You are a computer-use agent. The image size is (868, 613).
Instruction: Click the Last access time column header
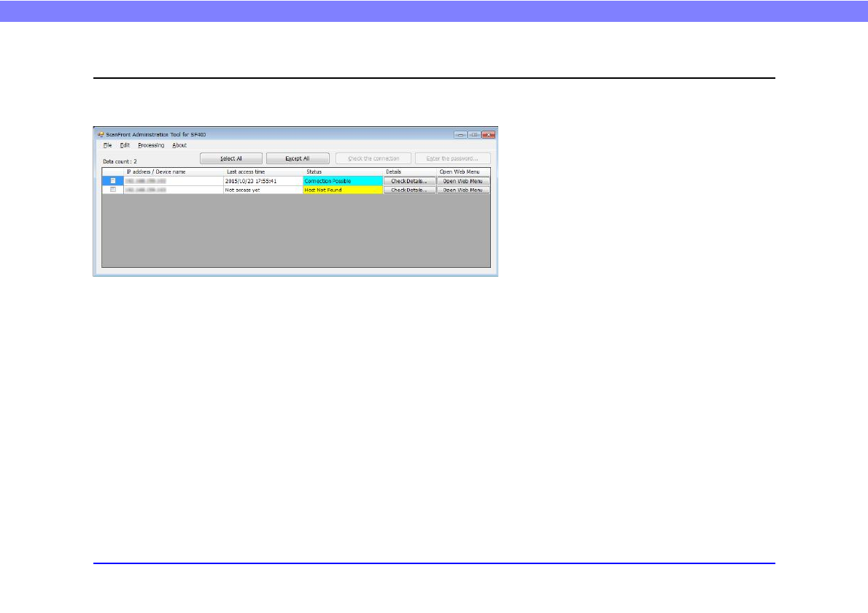[246, 171]
